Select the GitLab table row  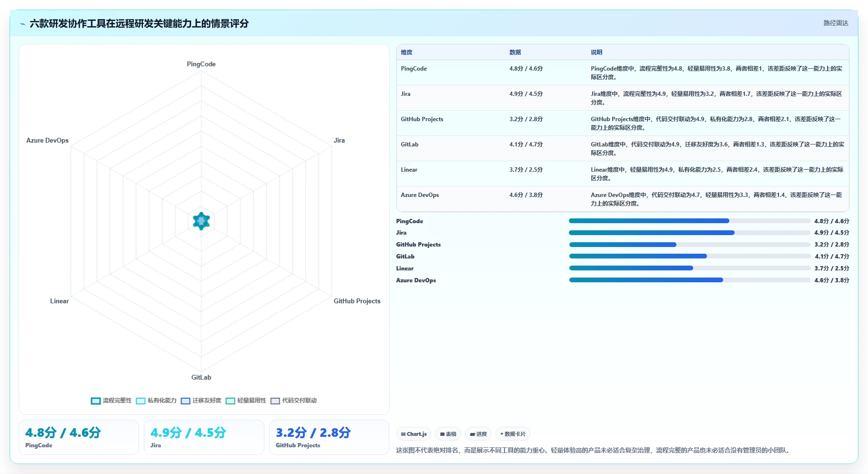pos(623,148)
